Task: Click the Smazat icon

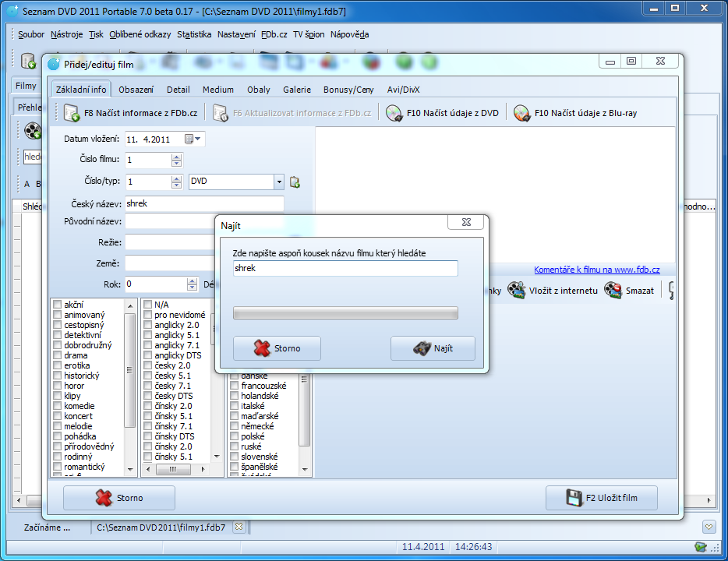Action: pyautogui.click(x=613, y=291)
